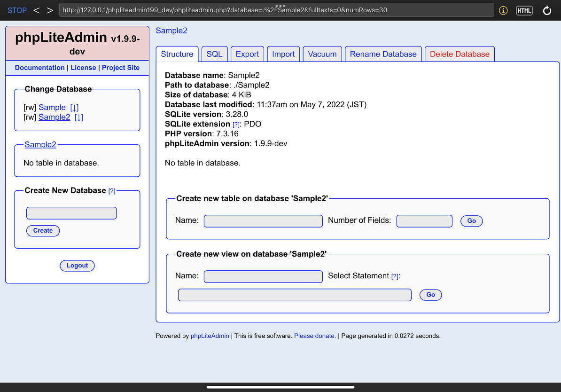Open the Vacuum tab
Viewport: 561px width, 392px height.
pyautogui.click(x=322, y=54)
